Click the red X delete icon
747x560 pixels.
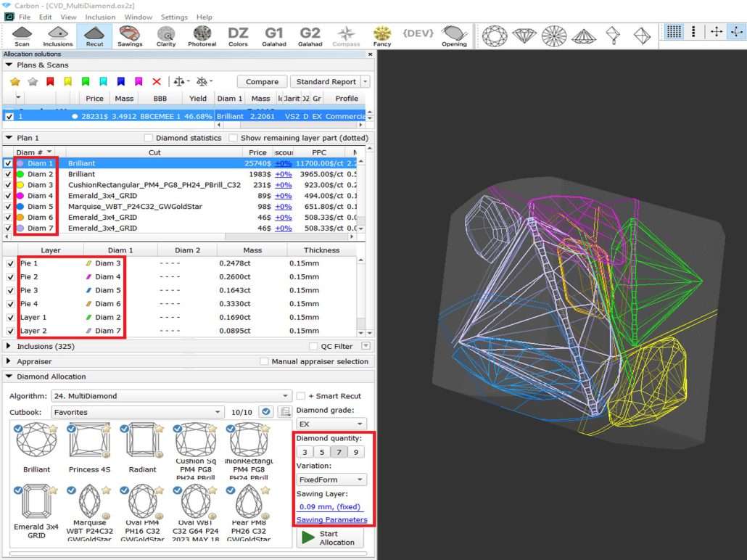click(x=157, y=82)
